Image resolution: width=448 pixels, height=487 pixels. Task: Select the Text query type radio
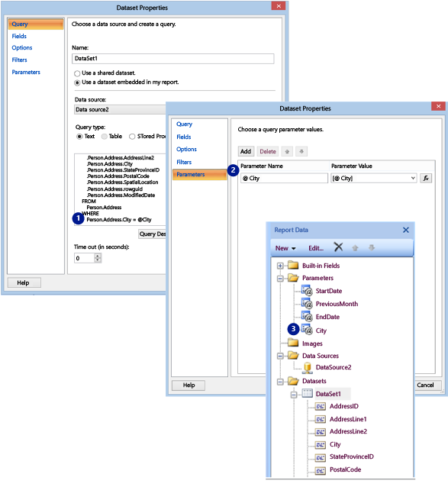tap(79, 137)
